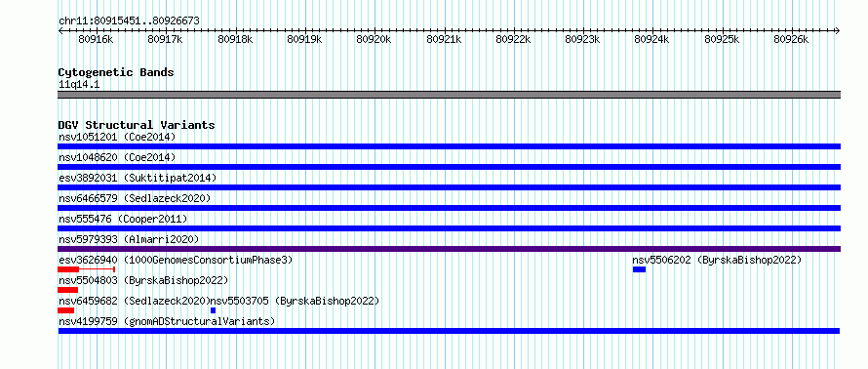
Task: Select the red bar under nsv5504803
Action: (67, 290)
